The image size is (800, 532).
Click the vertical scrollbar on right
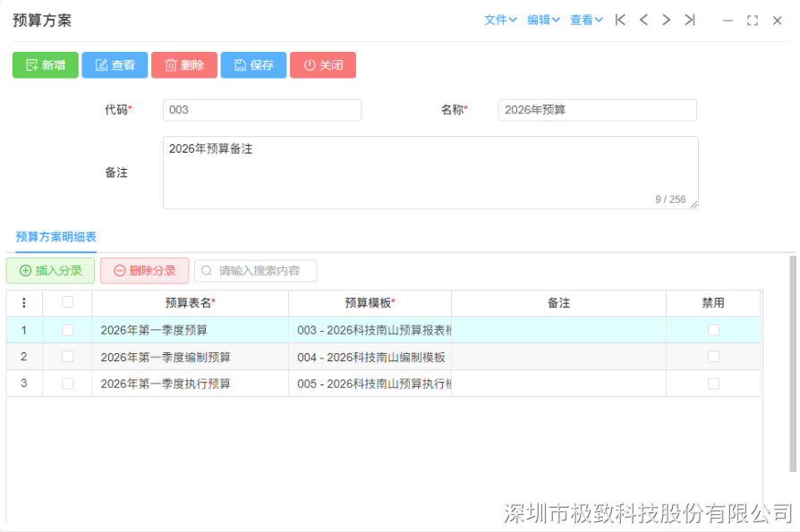pyautogui.click(x=792, y=364)
